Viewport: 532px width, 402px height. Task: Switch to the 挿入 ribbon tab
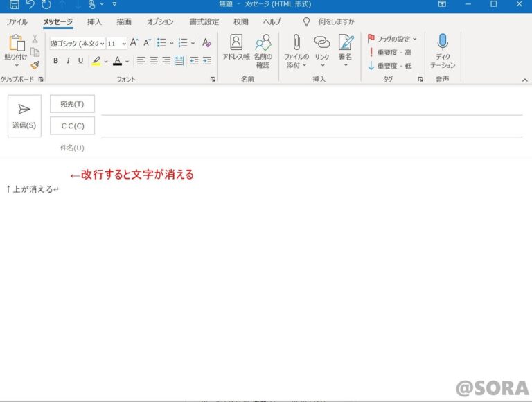pyautogui.click(x=94, y=21)
